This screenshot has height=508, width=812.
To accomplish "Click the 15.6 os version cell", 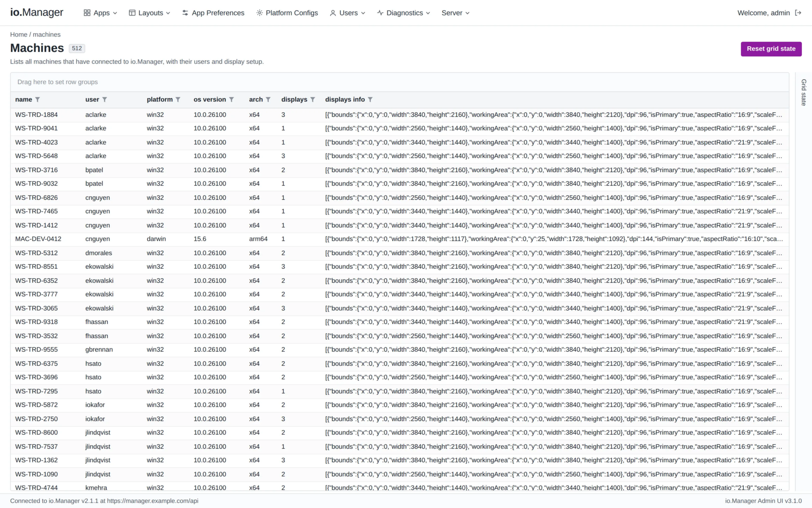I will pyautogui.click(x=200, y=239).
